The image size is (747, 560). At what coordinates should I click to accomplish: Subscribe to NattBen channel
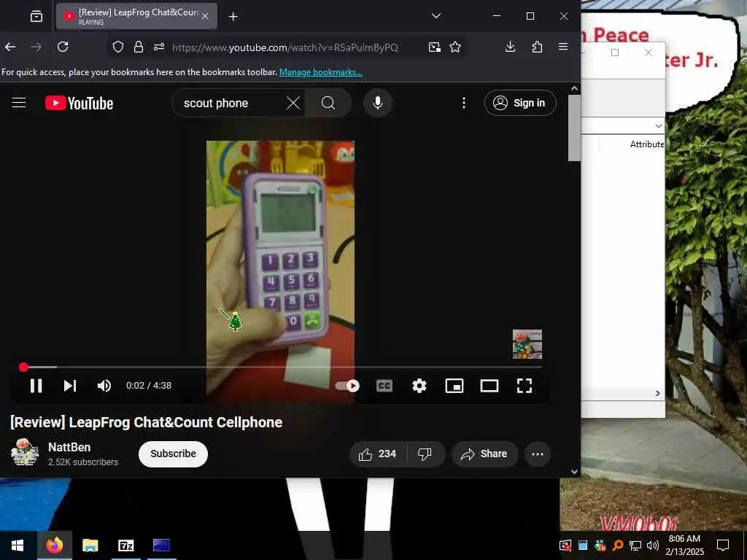coord(174,454)
